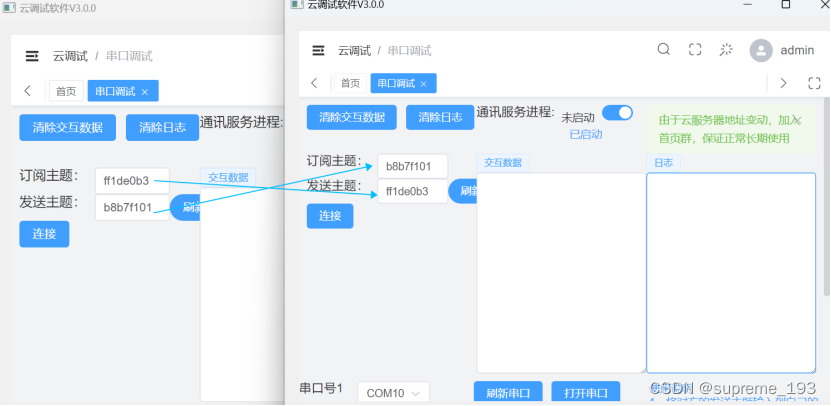Open the search icon in right window header
The width and height of the screenshot is (831, 406).
pos(664,50)
